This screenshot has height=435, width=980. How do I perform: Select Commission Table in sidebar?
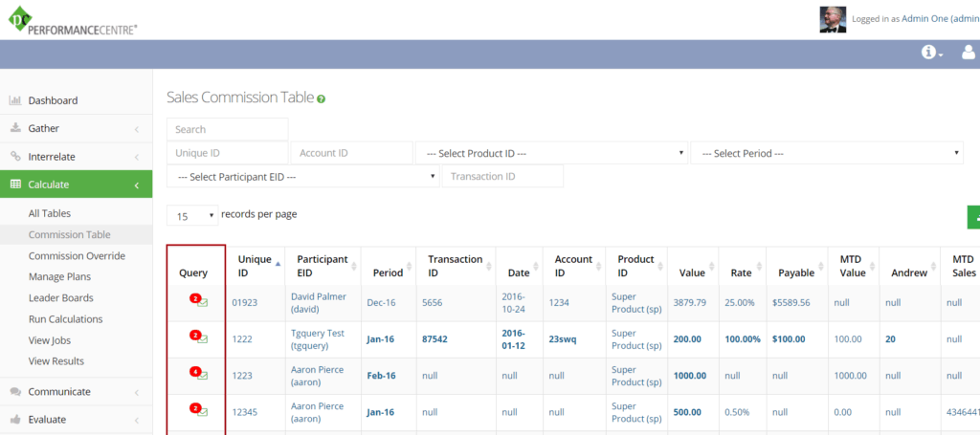pyautogui.click(x=69, y=234)
